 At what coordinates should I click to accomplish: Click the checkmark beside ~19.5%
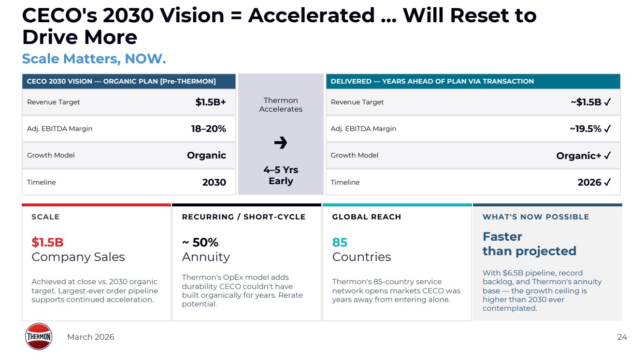point(608,129)
